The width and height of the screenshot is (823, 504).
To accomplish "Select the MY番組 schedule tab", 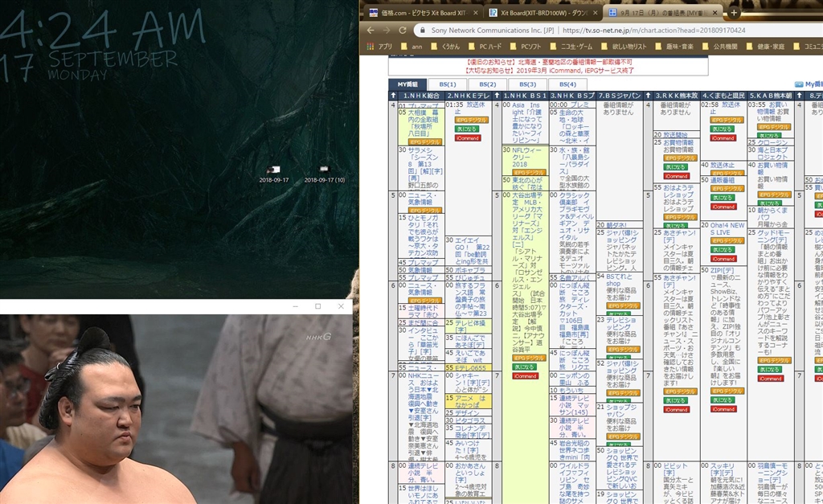I will click(407, 84).
